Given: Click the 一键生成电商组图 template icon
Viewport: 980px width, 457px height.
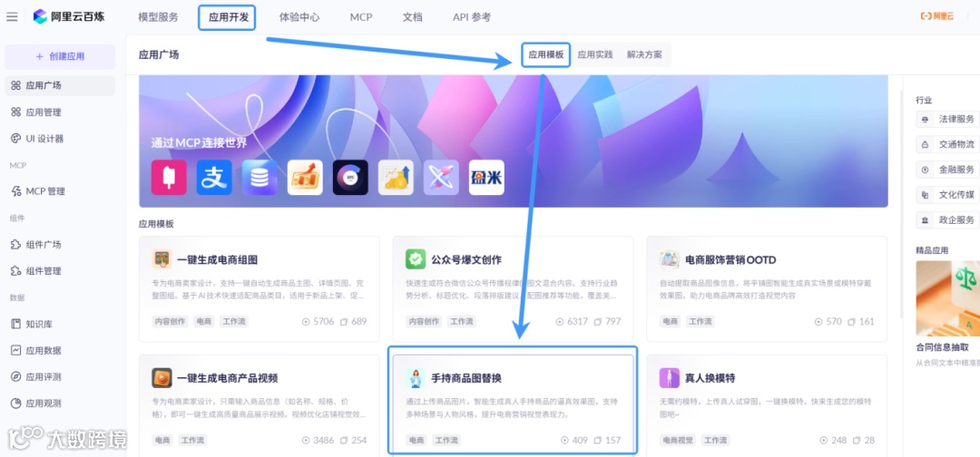Looking at the screenshot, I should pyautogui.click(x=162, y=259).
